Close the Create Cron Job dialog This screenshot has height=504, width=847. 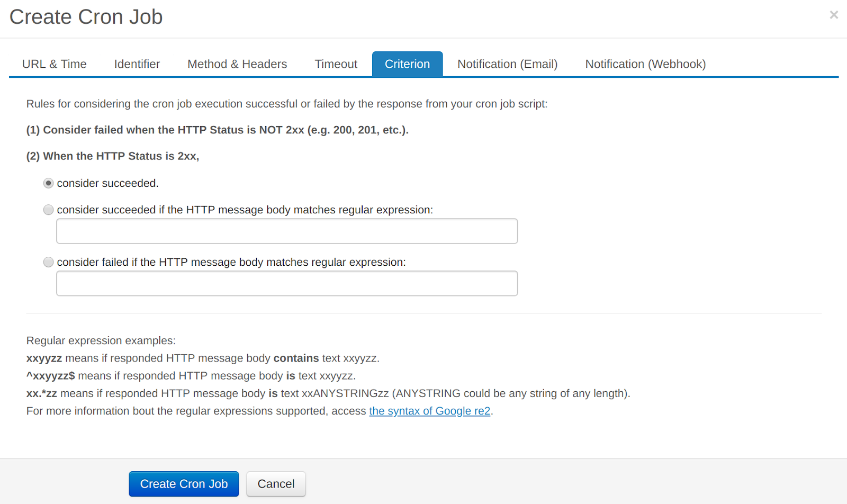click(834, 15)
